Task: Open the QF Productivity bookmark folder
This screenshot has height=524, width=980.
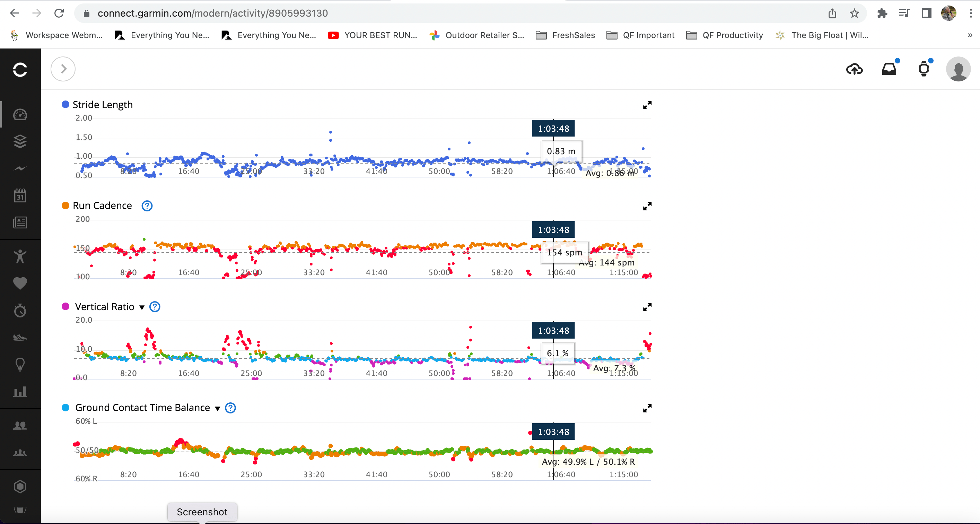Action: pos(724,35)
